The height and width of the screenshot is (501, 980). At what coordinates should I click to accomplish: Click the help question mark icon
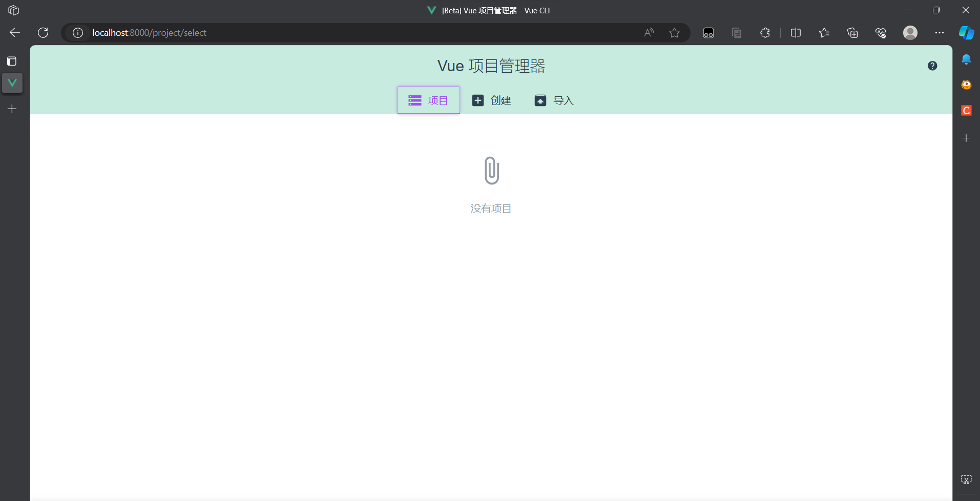[932, 66]
